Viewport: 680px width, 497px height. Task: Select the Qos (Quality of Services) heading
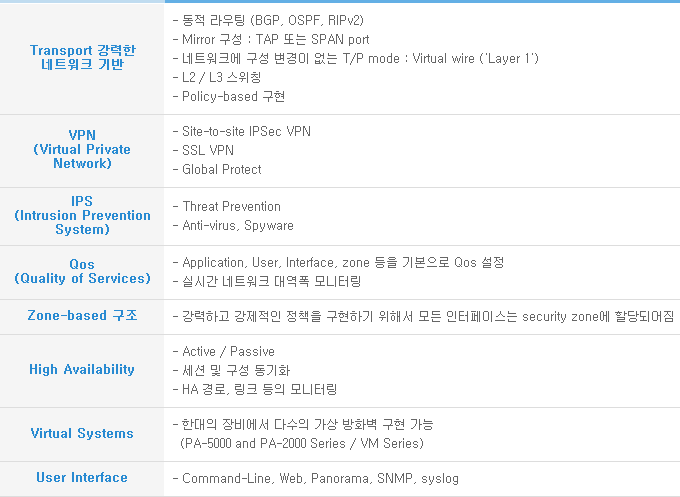[82, 271]
